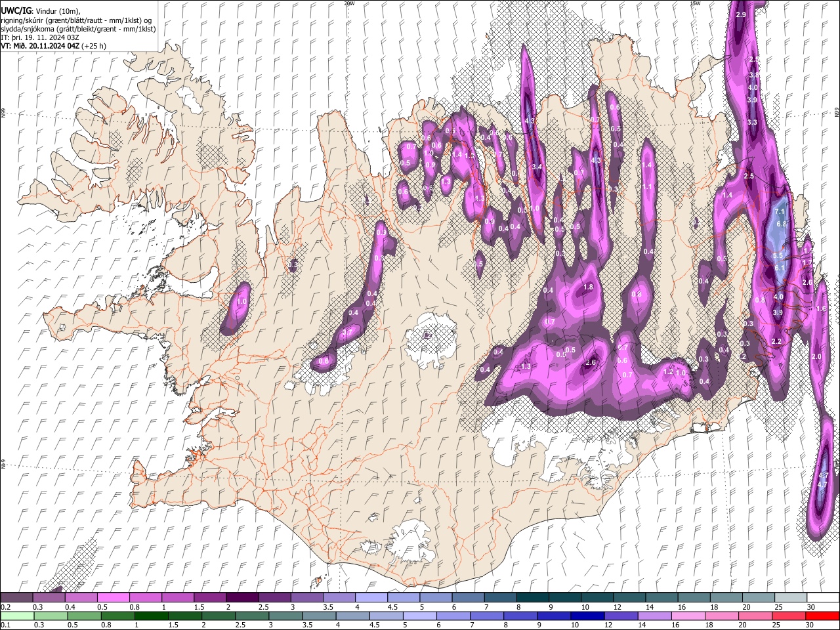Pick the red rain-scale swatch after value 30
This screenshot has height=630, width=840.
823,616
